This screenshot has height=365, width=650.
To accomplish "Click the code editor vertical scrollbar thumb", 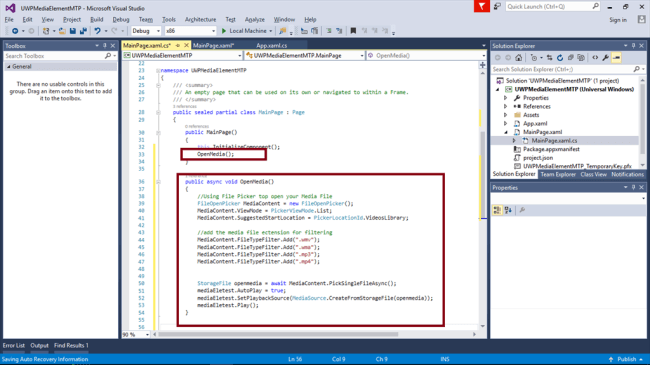I will click(483, 174).
